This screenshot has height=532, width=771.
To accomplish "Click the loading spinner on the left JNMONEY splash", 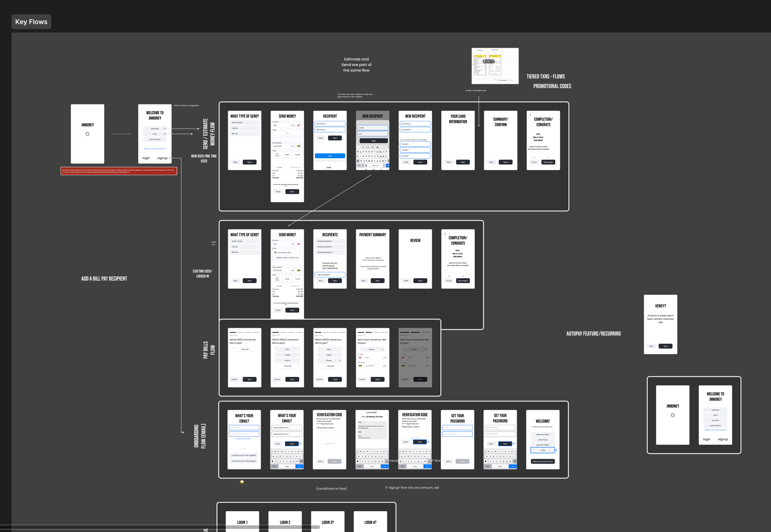I will coord(87,134).
